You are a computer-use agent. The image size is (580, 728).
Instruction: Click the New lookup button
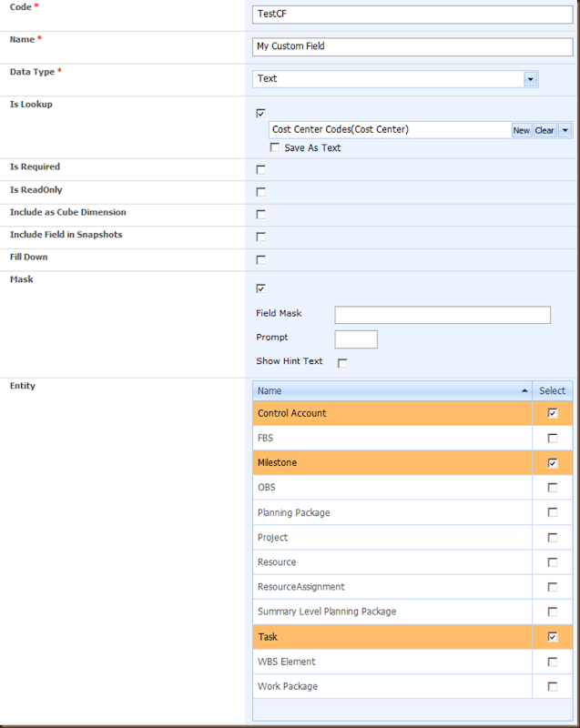click(x=521, y=130)
